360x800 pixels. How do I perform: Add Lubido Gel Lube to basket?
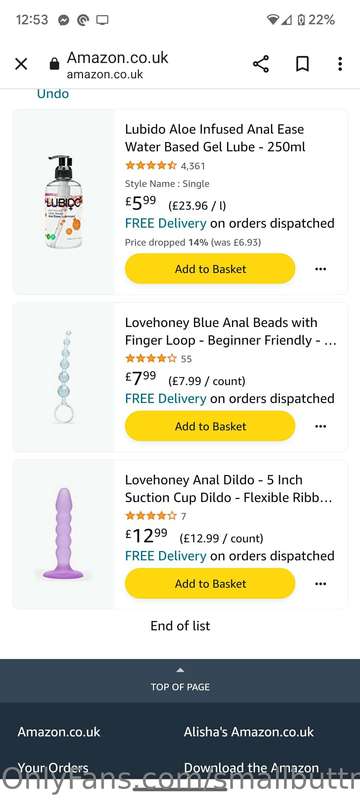click(210, 269)
